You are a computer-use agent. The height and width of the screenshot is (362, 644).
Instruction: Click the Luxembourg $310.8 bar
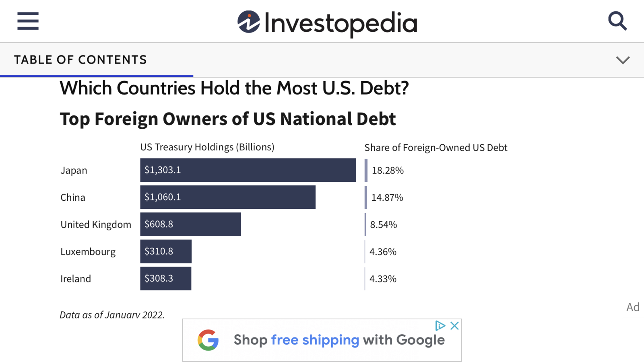(166, 251)
